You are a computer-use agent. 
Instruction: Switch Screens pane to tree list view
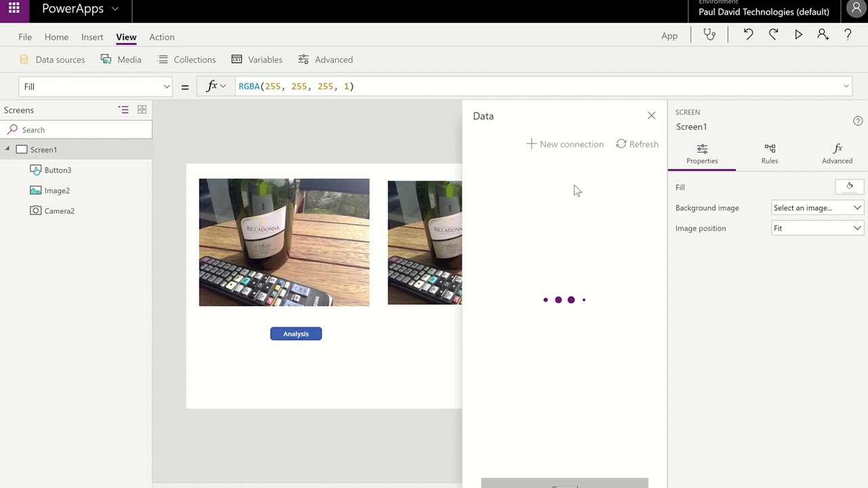tap(123, 109)
